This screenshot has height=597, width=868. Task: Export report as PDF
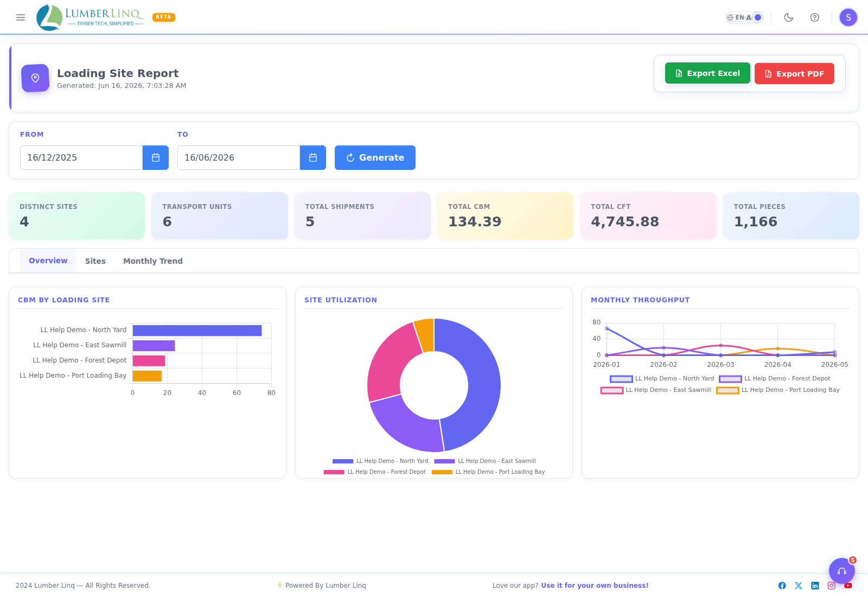pyautogui.click(x=794, y=73)
